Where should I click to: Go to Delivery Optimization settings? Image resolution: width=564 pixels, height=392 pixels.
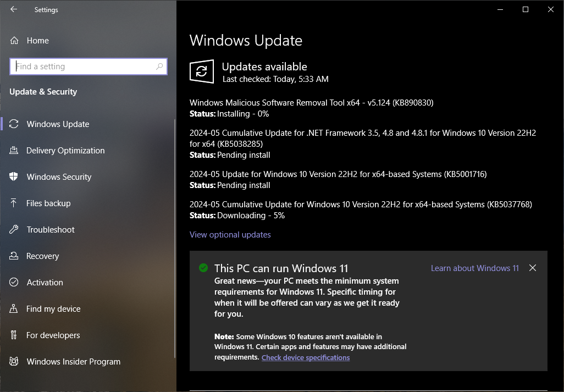click(x=88, y=150)
